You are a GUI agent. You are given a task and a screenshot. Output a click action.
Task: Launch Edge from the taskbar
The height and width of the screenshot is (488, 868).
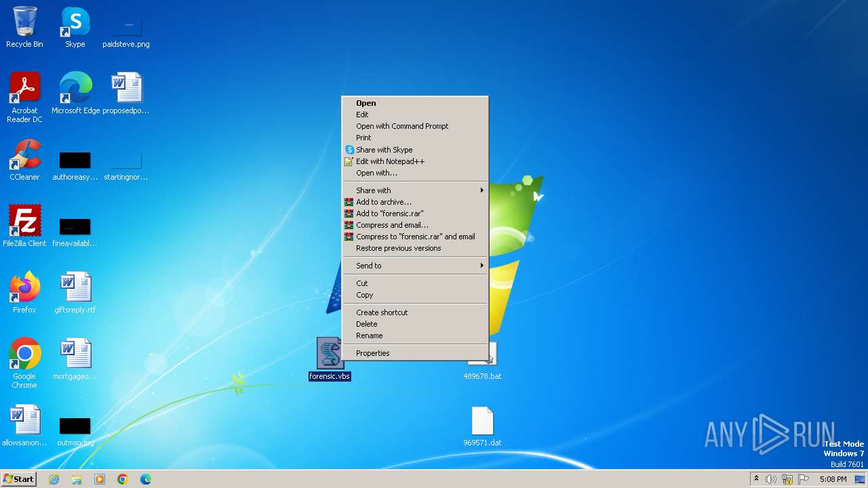[146, 479]
